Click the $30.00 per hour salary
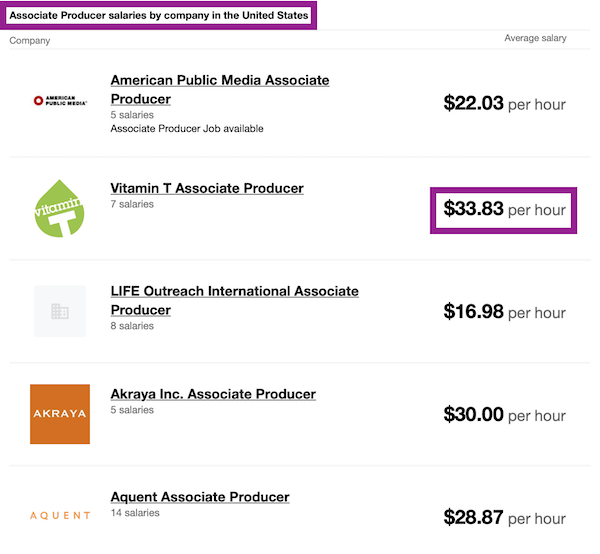This screenshot has width=600, height=554. 504,415
